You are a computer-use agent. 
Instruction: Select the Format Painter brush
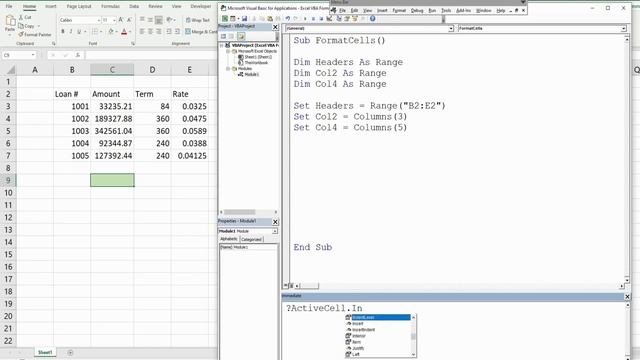[21, 35]
